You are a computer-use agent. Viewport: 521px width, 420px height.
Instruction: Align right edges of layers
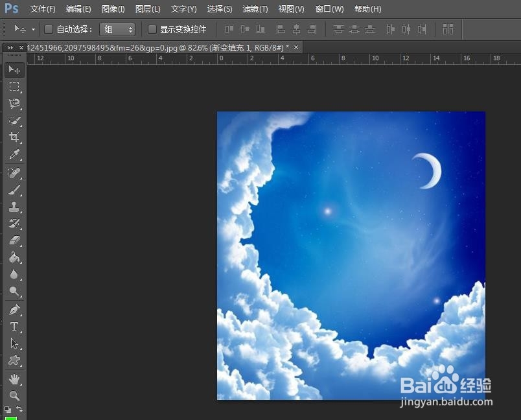coord(312,29)
